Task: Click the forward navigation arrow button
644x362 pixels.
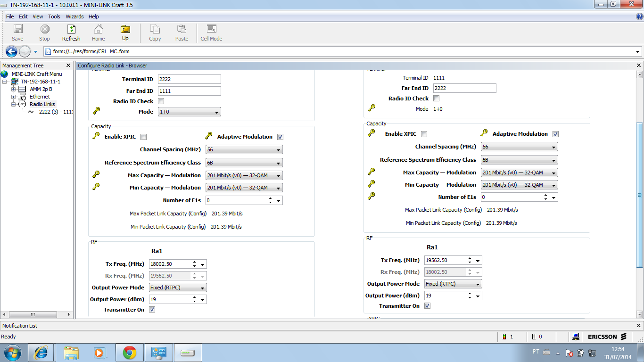Action: tap(25, 51)
